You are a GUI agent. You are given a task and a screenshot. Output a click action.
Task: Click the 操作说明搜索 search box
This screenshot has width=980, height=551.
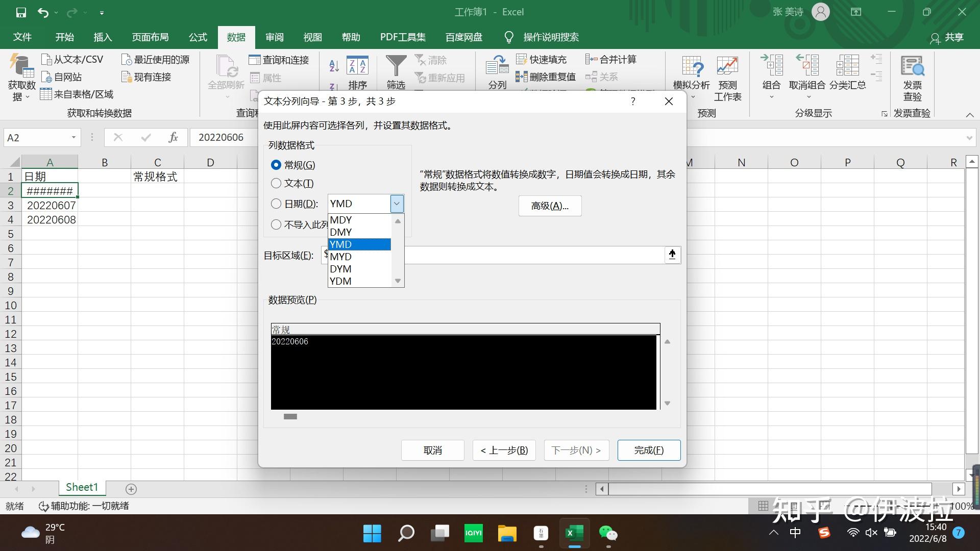(551, 37)
